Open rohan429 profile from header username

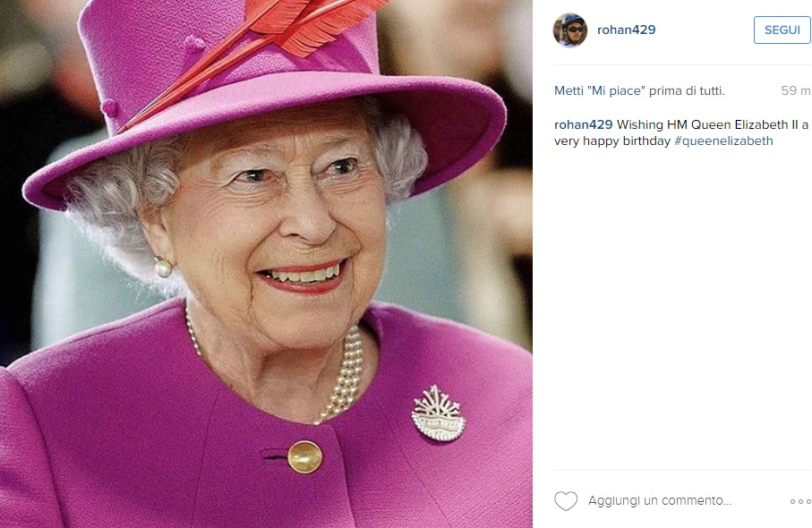[626, 30]
